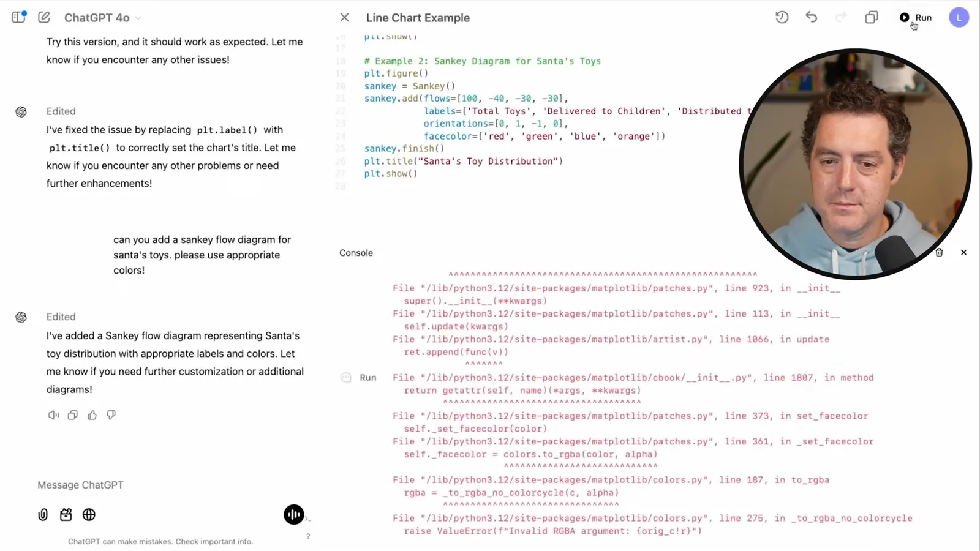Click the Line Chart Example title
The width and height of the screenshot is (980, 551).
pos(418,18)
